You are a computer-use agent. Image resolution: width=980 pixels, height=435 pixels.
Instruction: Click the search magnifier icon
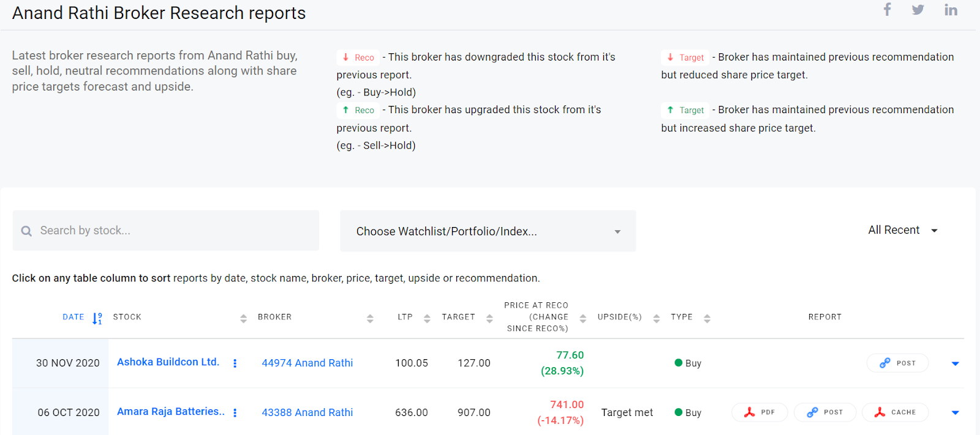click(x=26, y=231)
